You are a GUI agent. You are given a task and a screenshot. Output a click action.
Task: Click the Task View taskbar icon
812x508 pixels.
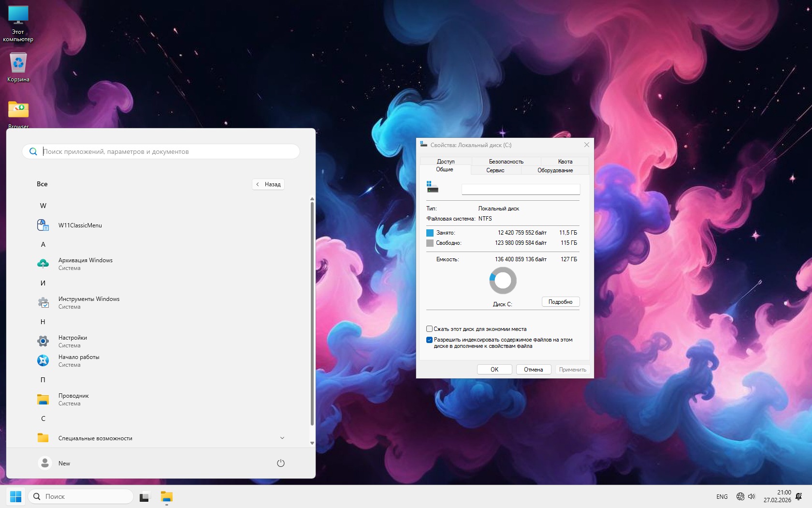click(145, 497)
